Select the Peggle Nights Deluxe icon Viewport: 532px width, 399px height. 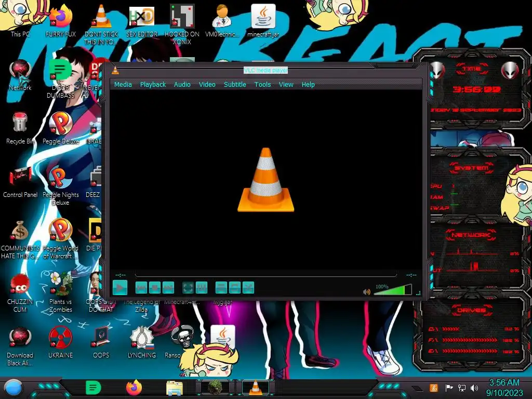[60, 185]
